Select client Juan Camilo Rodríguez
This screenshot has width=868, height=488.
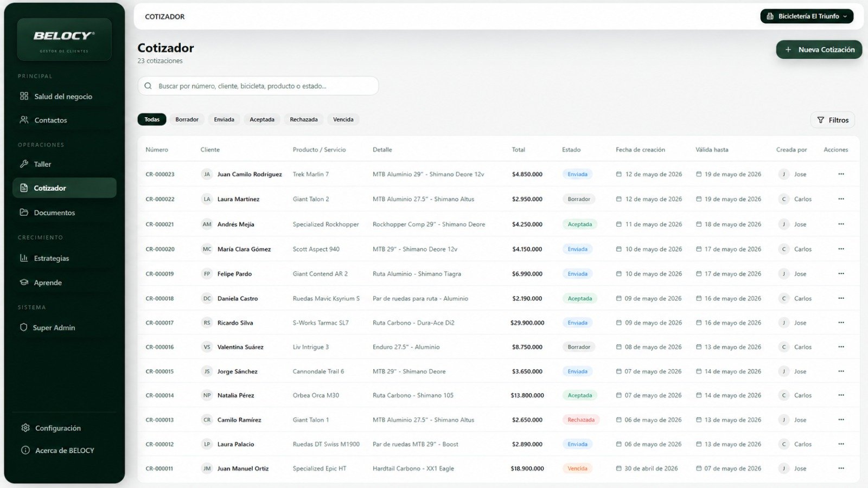250,174
